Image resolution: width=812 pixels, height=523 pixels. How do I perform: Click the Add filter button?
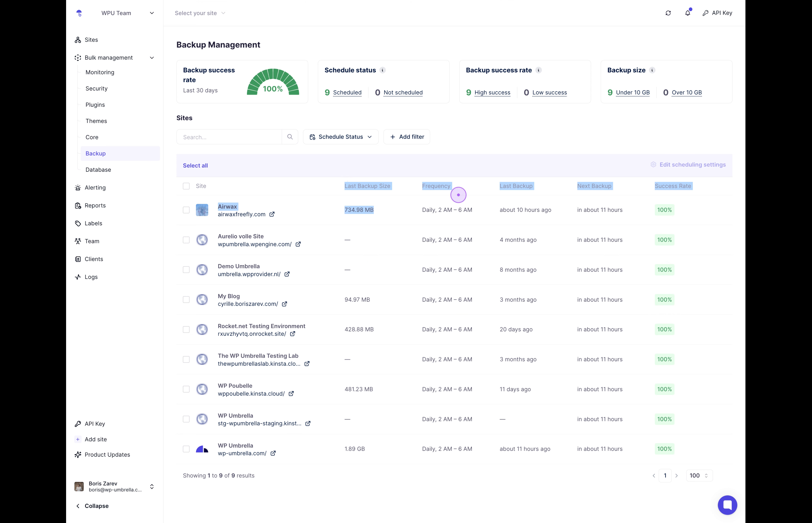[x=406, y=137]
